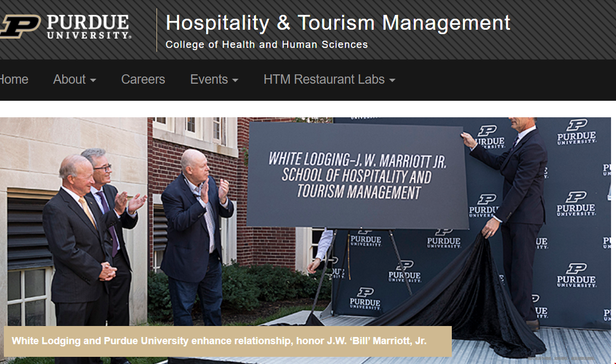The height and width of the screenshot is (364, 616).
Task: Open the Home navigation link
Action: tap(14, 79)
